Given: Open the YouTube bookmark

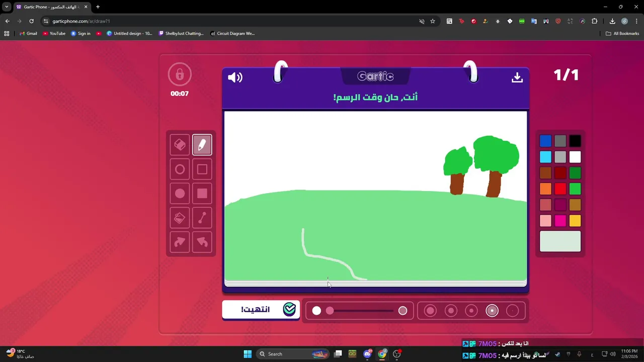Looking at the screenshot, I should pyautogui.click(x=54, y=34).
